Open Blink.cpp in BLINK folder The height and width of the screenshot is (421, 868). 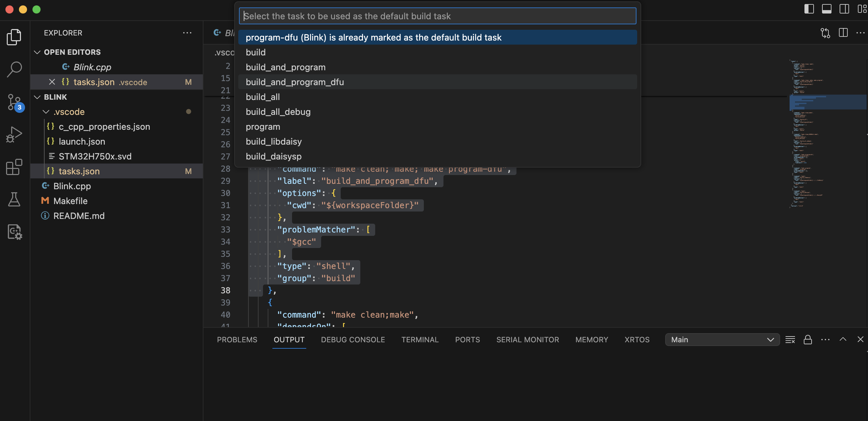point(117,186)
